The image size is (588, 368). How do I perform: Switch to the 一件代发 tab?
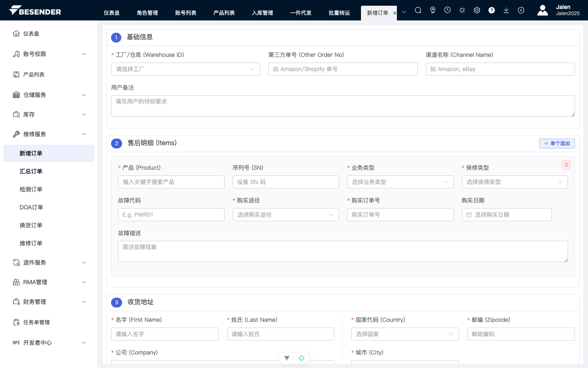[x=301, y=13]
